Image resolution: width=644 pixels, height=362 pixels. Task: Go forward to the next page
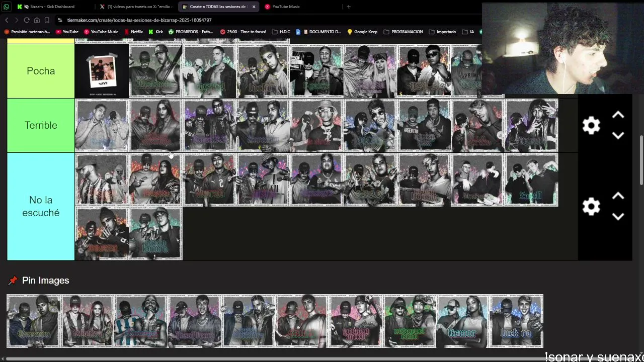(17, 20)
